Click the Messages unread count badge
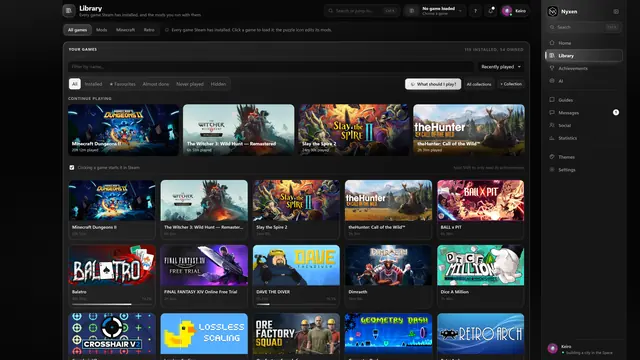Image resolution: width=640 pixels, height=360 pixels. tap(616, 112)
